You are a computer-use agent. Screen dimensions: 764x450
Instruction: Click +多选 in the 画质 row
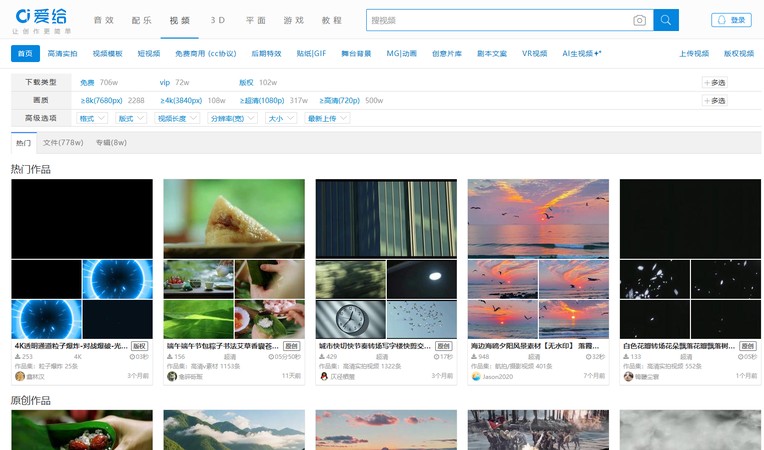point(714,100)
